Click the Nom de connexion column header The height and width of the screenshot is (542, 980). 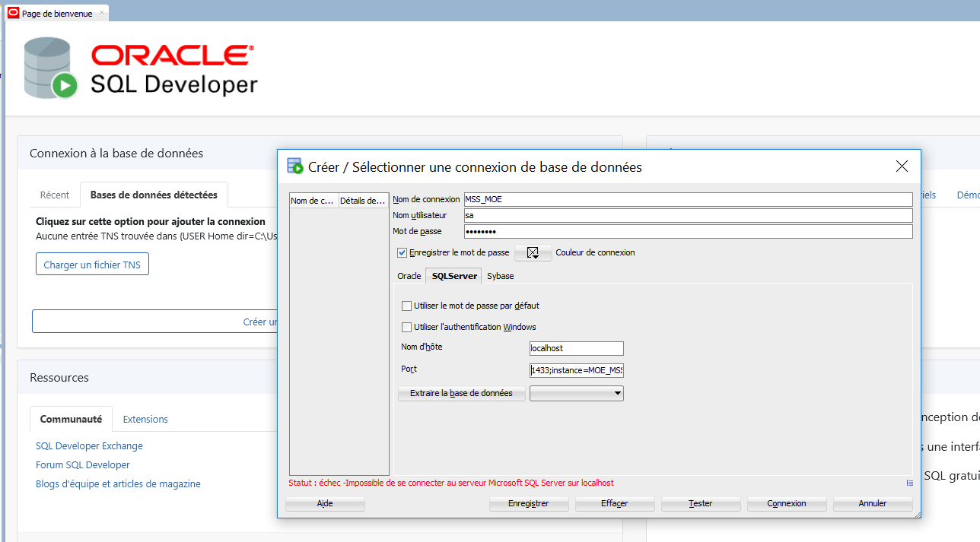[313, 201]
